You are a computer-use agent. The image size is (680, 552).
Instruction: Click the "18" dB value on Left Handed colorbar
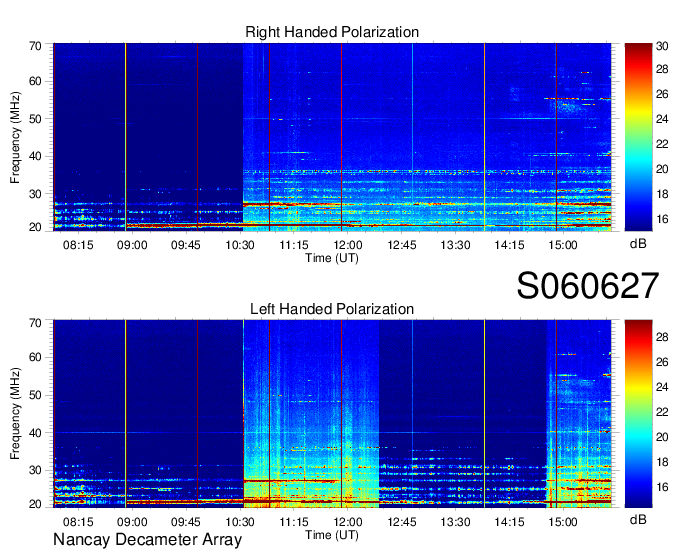click(662, 462)
